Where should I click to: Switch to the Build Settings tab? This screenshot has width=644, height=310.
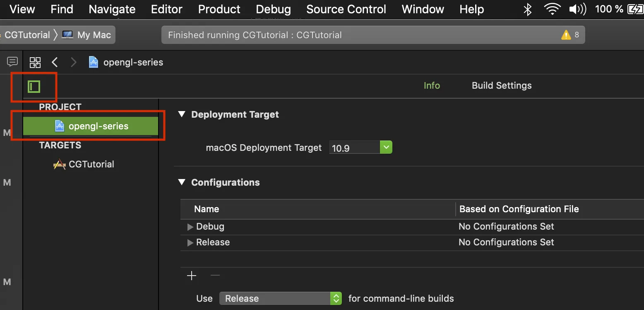[x=502, y=86]
